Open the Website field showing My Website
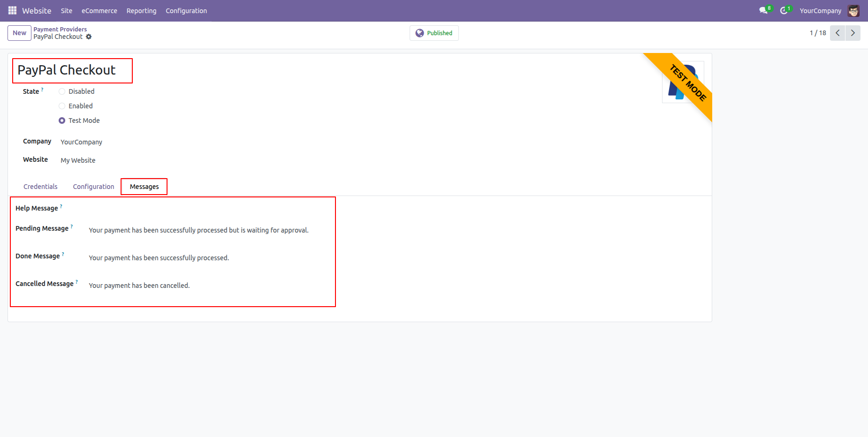The width and height of the screenshot is (868, 437). click(x=78, y=160)
